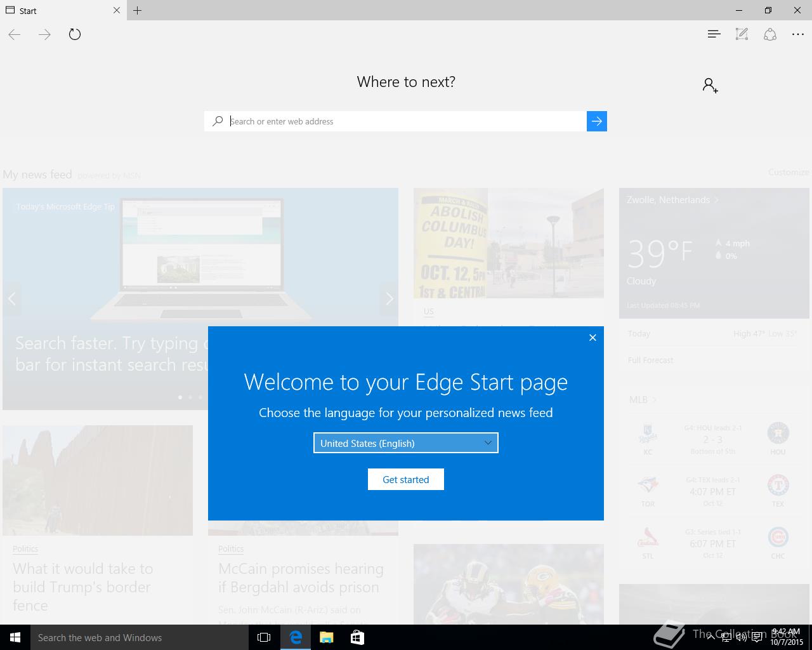Open the Hub panel

[714, 34]
